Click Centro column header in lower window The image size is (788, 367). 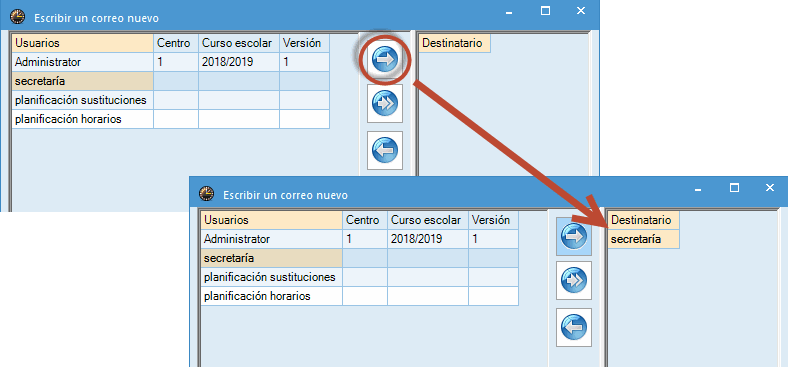pos(365,220)
